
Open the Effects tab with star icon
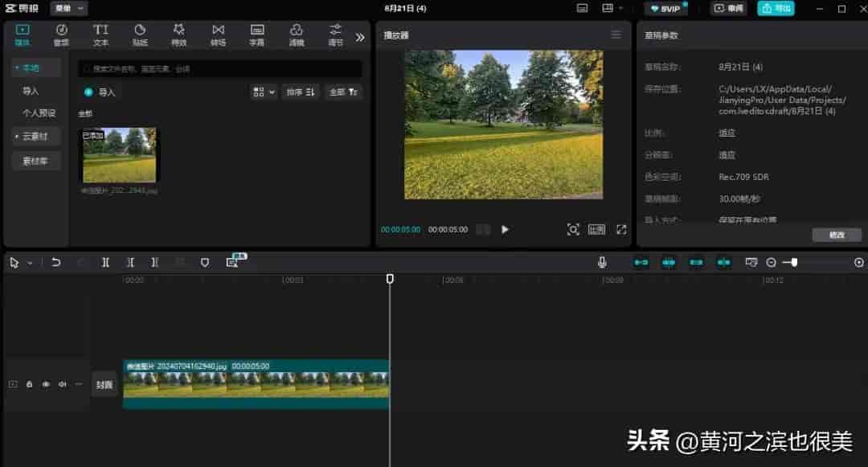178,35
